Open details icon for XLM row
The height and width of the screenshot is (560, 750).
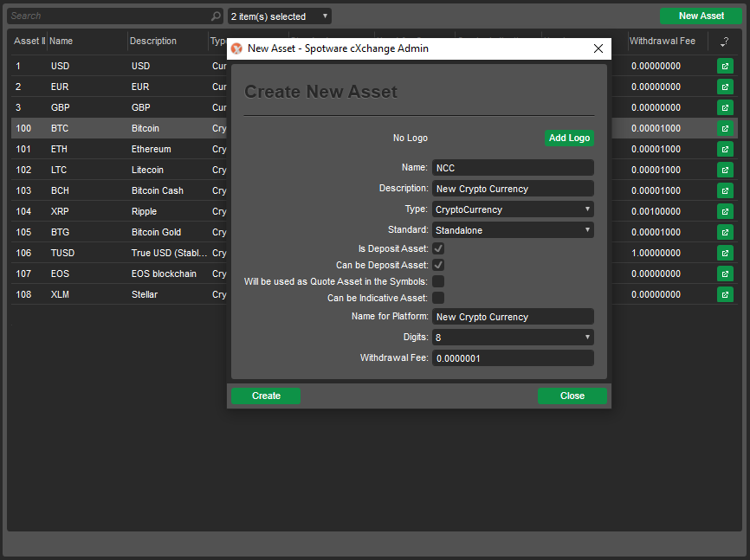pos(725,294)
